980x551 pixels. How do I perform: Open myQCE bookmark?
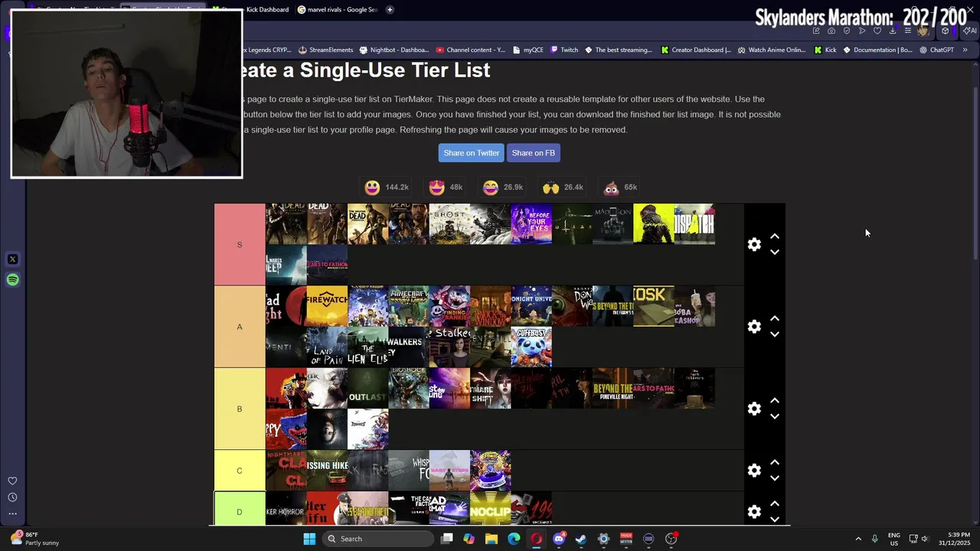[528, 50]
